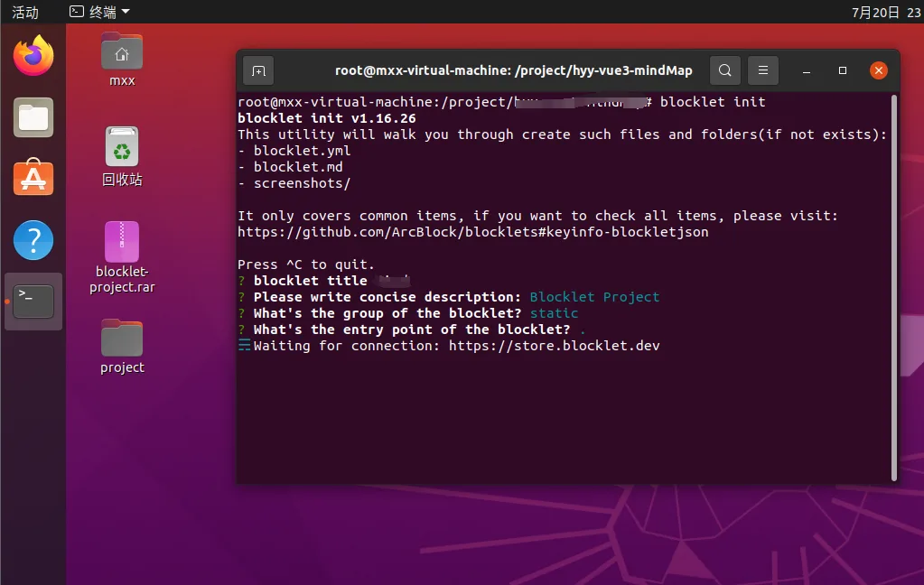Maximize the terminal window
The image size is (924, 585).
coord(843,70)
